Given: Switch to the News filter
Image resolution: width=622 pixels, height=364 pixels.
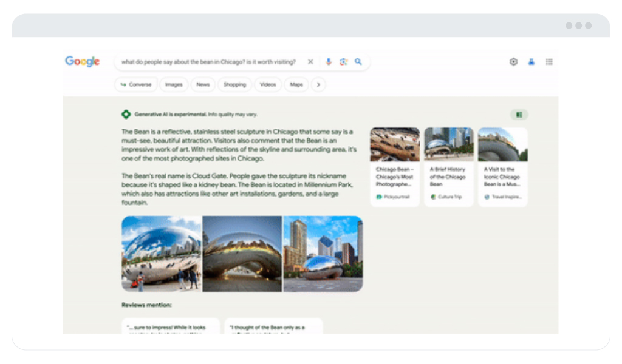Looking at the screenshot, I should coord(203,84).
